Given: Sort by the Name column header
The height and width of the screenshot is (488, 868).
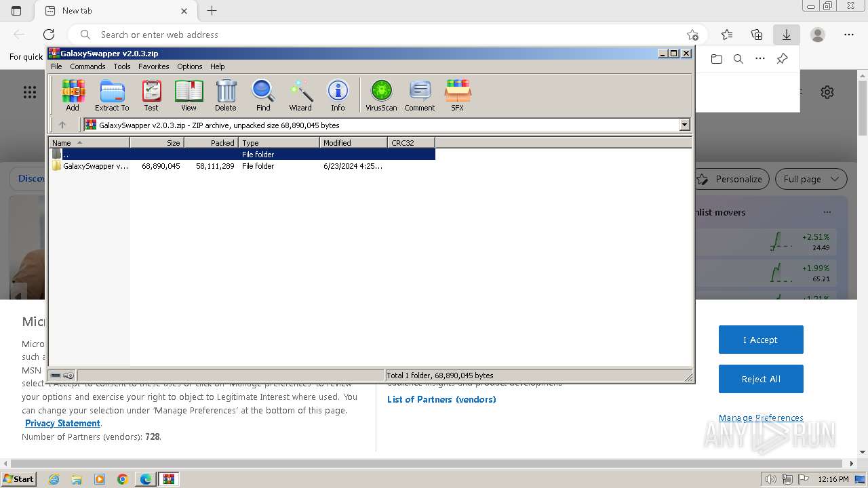Looking at the screenshot, I should 89,142.
